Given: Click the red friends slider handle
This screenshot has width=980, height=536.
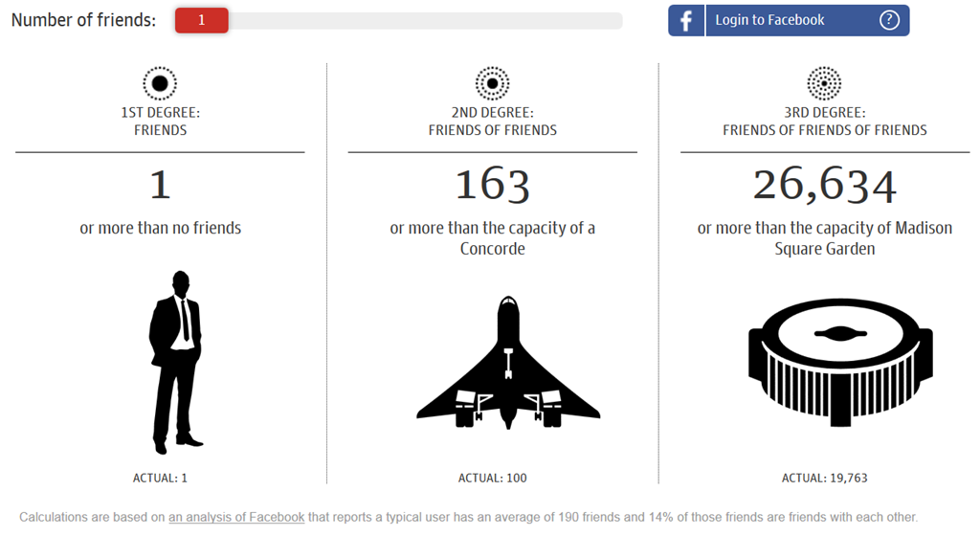Looking at the screenshot, I should tap(201, 20).
